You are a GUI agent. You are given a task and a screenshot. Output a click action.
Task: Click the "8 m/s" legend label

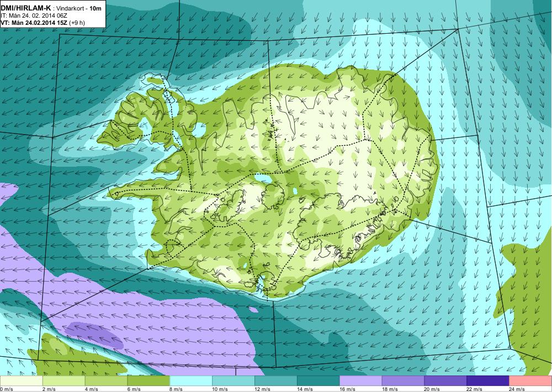click(x=176, y=389)
